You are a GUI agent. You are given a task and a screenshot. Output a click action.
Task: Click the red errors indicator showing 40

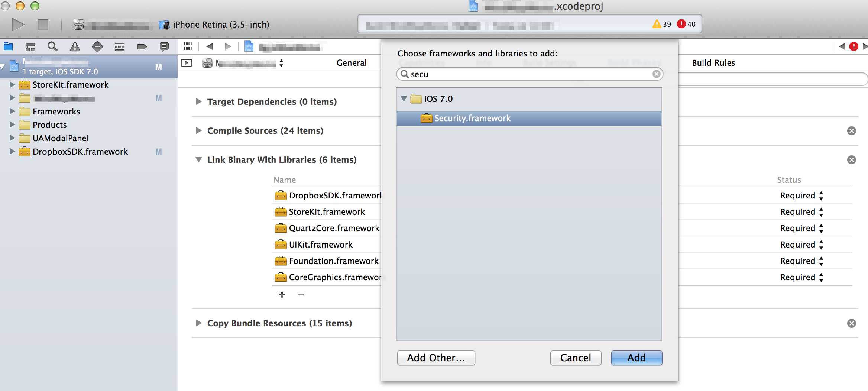[686, 24]
